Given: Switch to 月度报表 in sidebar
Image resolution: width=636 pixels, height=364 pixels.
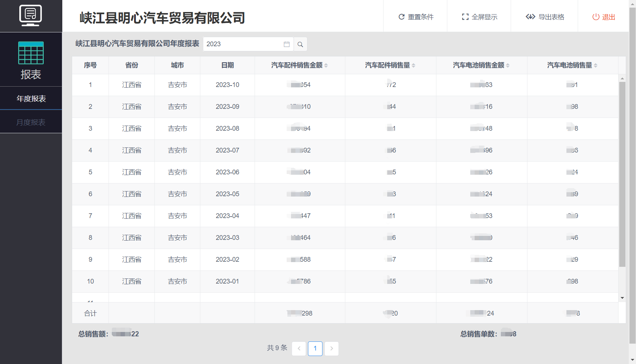Looking at the screenshot, I should [x=31, y=122].
